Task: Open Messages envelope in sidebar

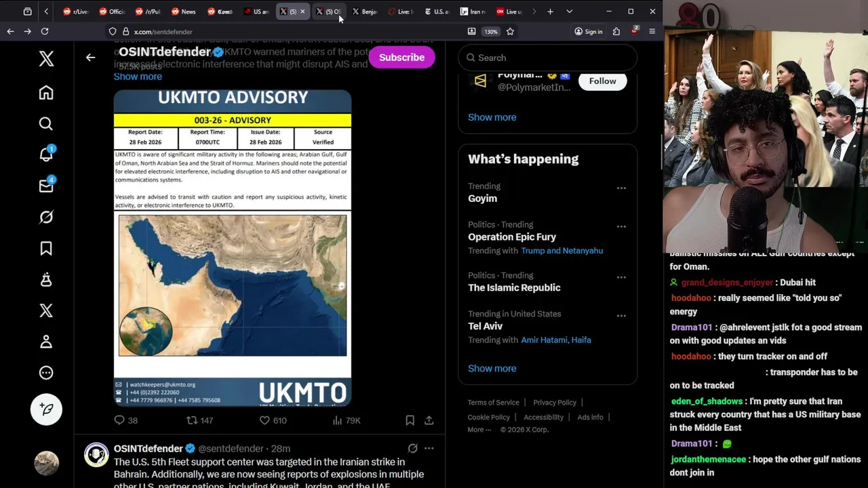Action: click(x=46, y=186)
